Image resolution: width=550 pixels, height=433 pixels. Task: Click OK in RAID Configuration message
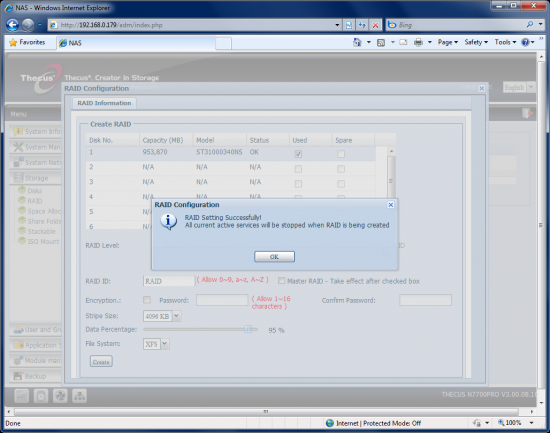click(274, 257)
